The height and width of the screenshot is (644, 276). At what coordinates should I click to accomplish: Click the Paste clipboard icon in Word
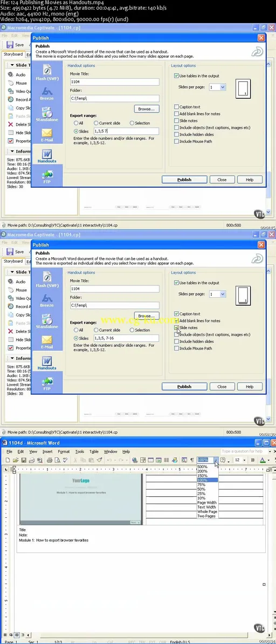click(91, 460)
